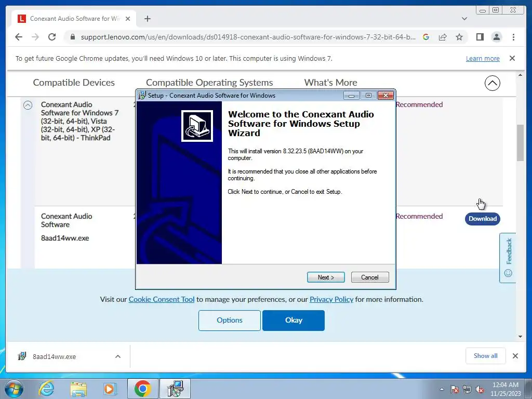Click the 8aad14ww.exe file name text on the page

[x=65, y=238]
